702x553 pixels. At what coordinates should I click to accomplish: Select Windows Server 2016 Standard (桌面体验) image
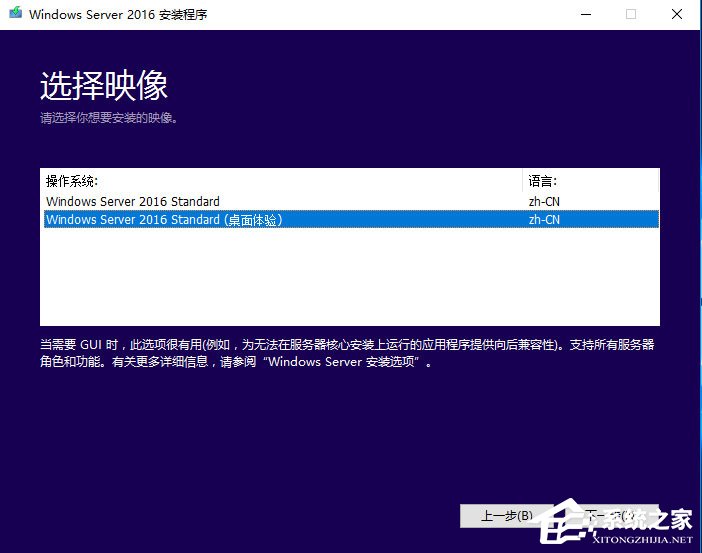(165, 220)
